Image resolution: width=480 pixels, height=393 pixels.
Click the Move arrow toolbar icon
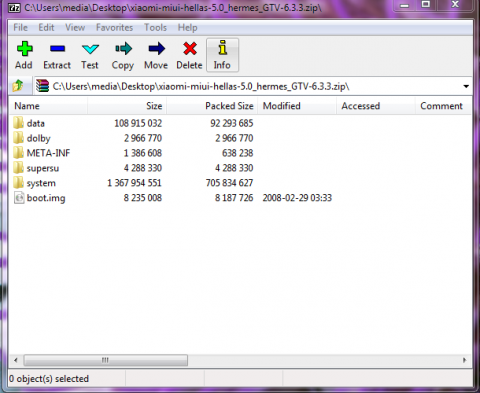(x=156, y=49)
